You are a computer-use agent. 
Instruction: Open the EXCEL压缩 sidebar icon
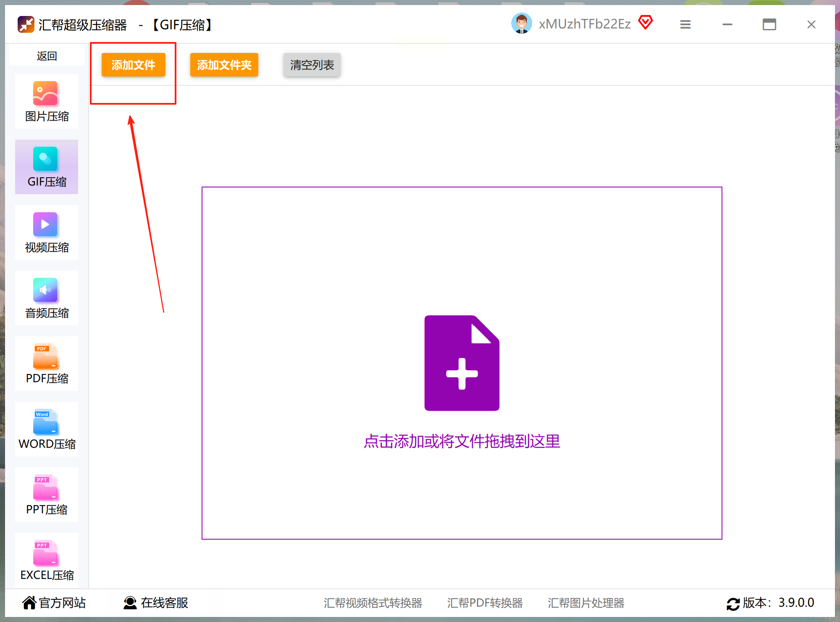point(45,552)
